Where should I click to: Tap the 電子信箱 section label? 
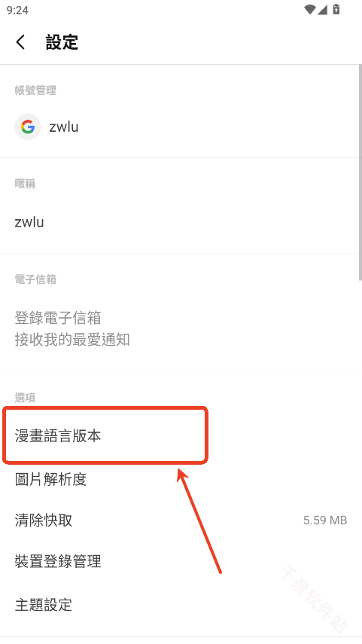[x=35, y=279]
